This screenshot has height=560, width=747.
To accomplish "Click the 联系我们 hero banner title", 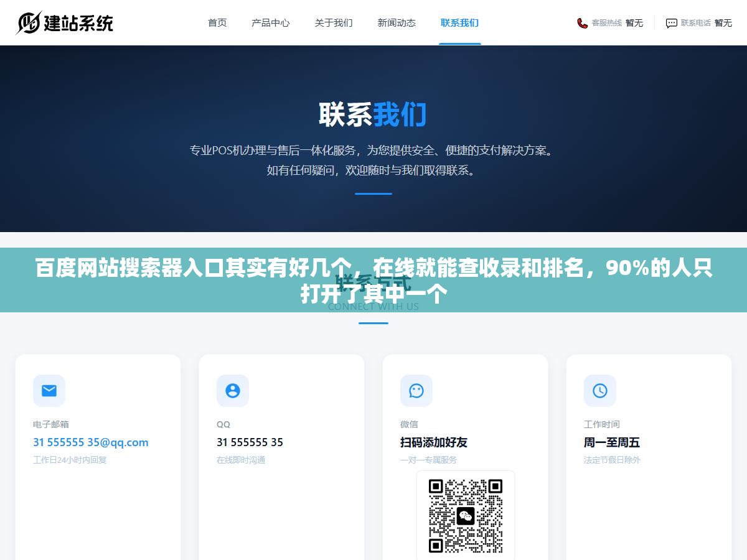I will point(373,115).
